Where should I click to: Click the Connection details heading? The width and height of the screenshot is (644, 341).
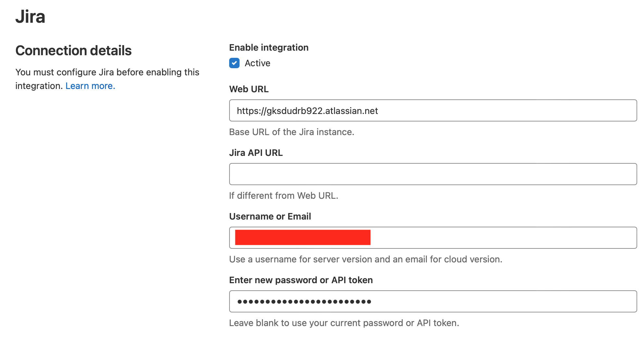[x=73, y=51]
